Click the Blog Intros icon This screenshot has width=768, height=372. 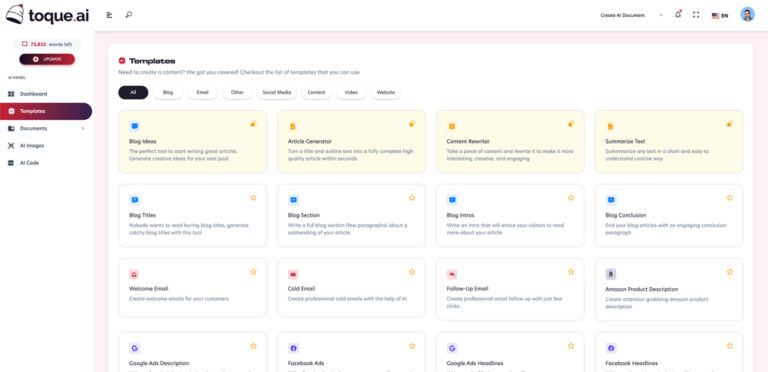(452, 200)
